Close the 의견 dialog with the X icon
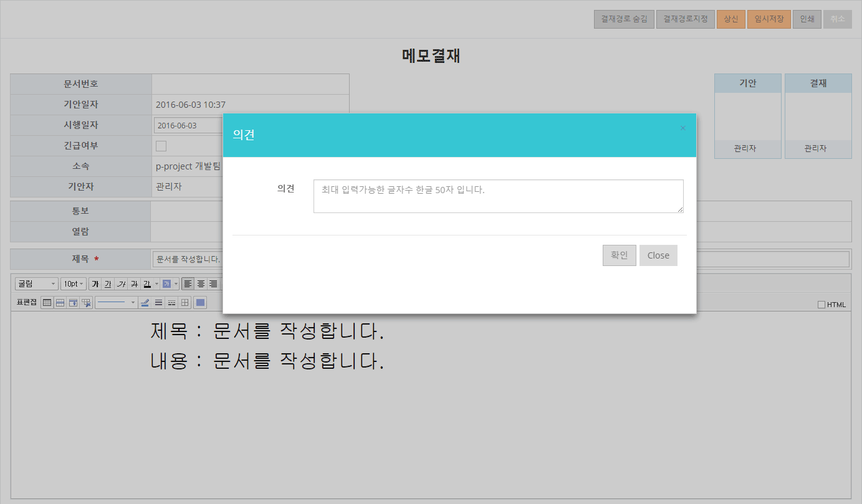This screenshot has width=862, height=504. (x=682, y=128)
